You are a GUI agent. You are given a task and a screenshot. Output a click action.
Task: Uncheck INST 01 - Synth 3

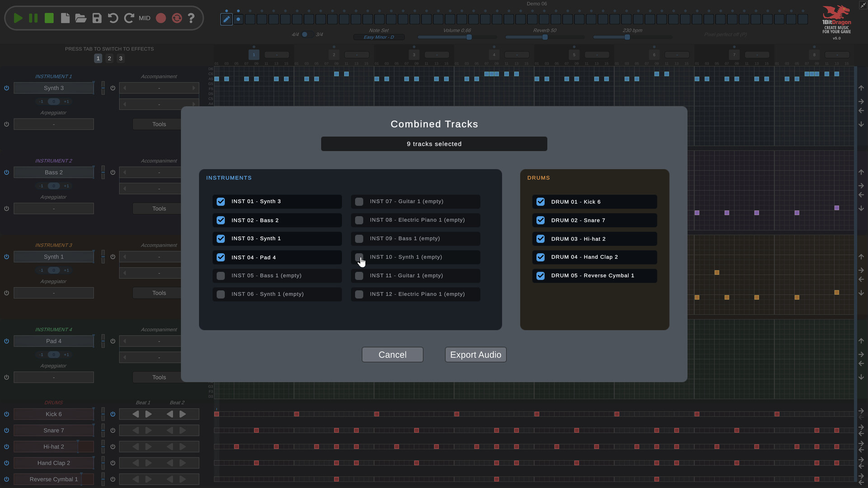coord(221,202)
